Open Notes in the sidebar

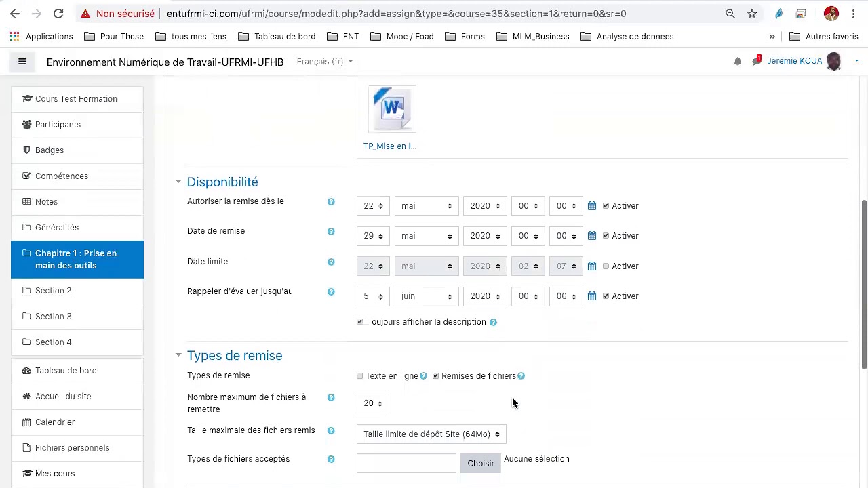tap(77, 202)
